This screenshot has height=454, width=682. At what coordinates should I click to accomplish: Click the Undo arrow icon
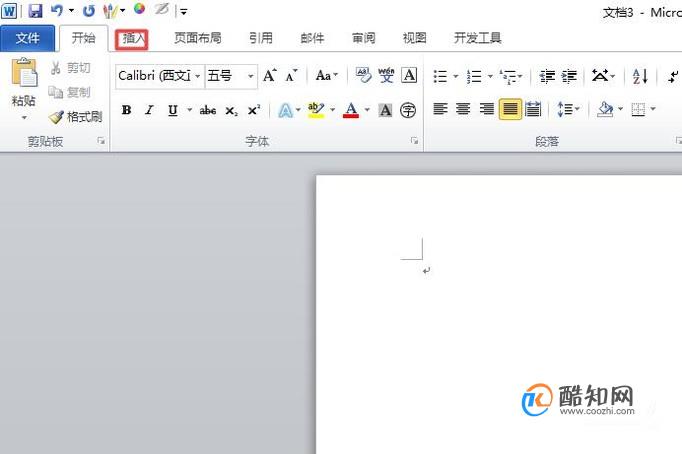point(57,10)
